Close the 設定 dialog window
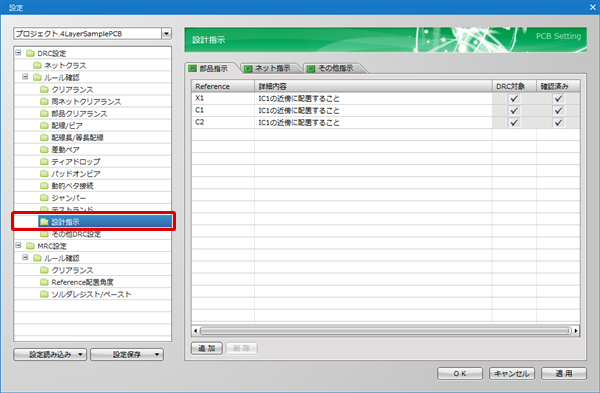 click(x=592, y=7)
